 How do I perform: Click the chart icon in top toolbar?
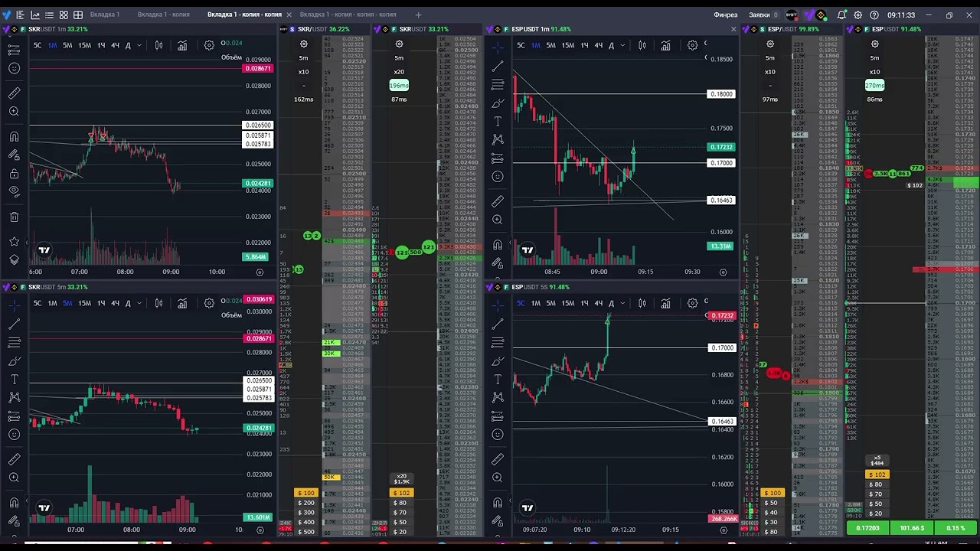tap(34, 15)
